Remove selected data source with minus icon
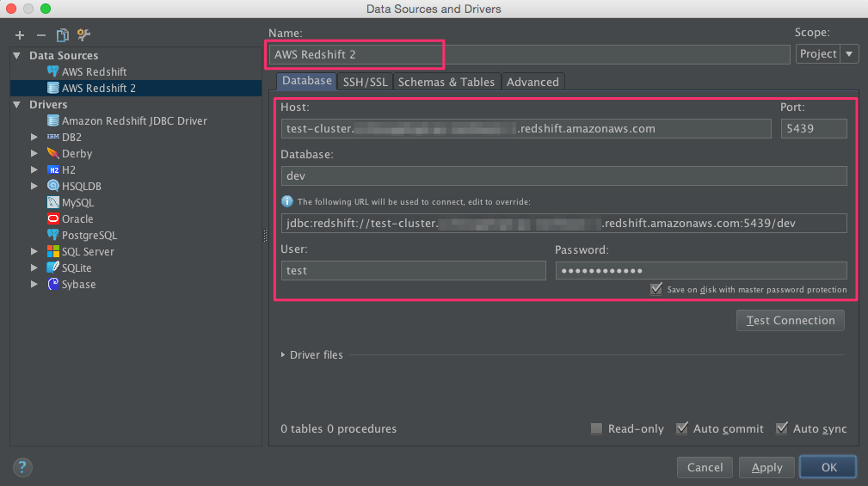This screenshot has height=486, width=868. pyautogui.click(x=41, y=35)
